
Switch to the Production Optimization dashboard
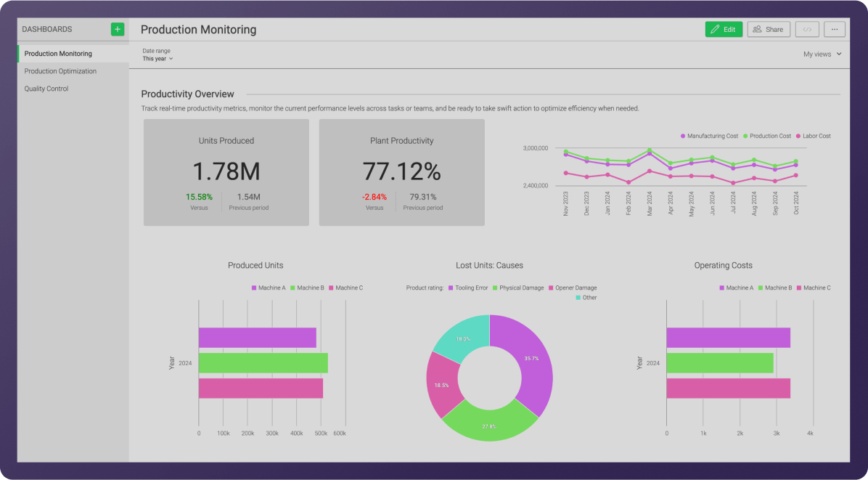click(60, 70)
